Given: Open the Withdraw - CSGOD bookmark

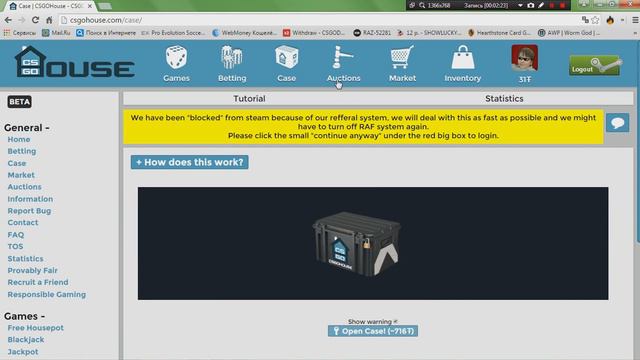Looking at the screenshot, I should 313,33.
